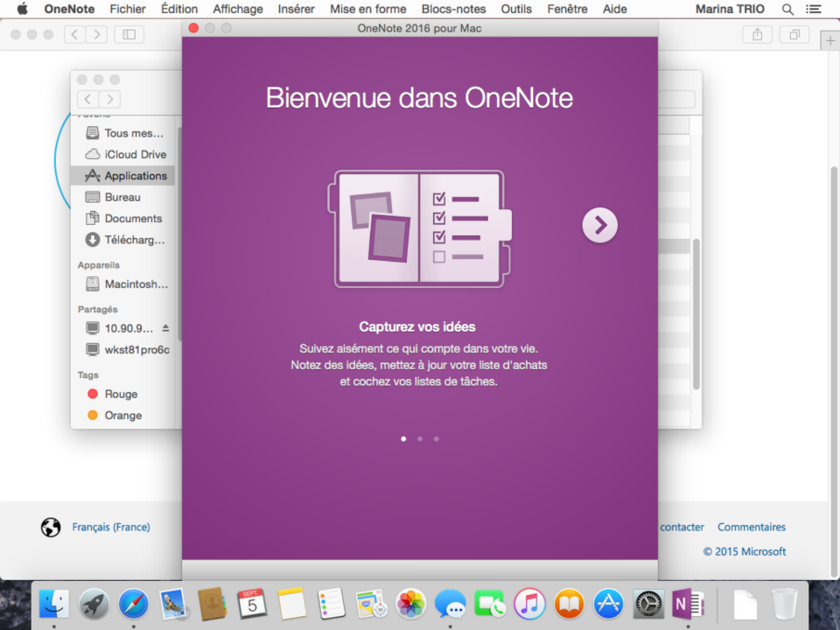This screenshot has height=630, width=840.
Task: Toggle the Safari sidebar button
Action: pos(129,35)
